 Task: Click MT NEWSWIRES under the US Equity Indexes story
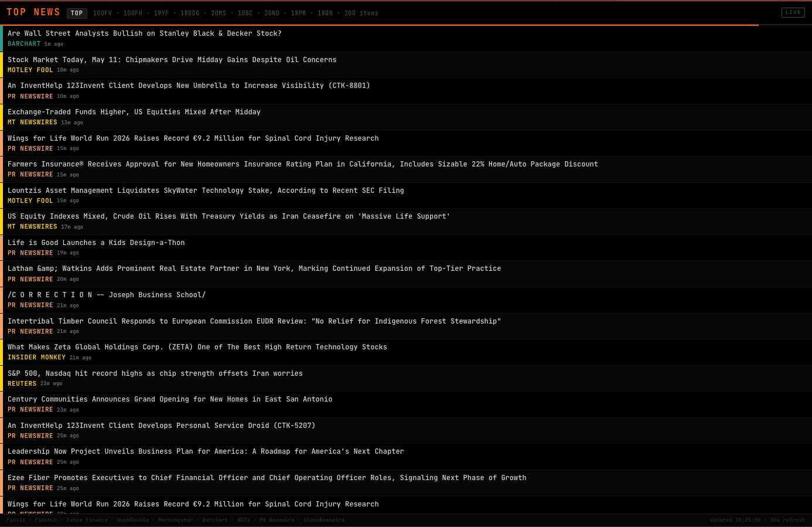(32, 227)
